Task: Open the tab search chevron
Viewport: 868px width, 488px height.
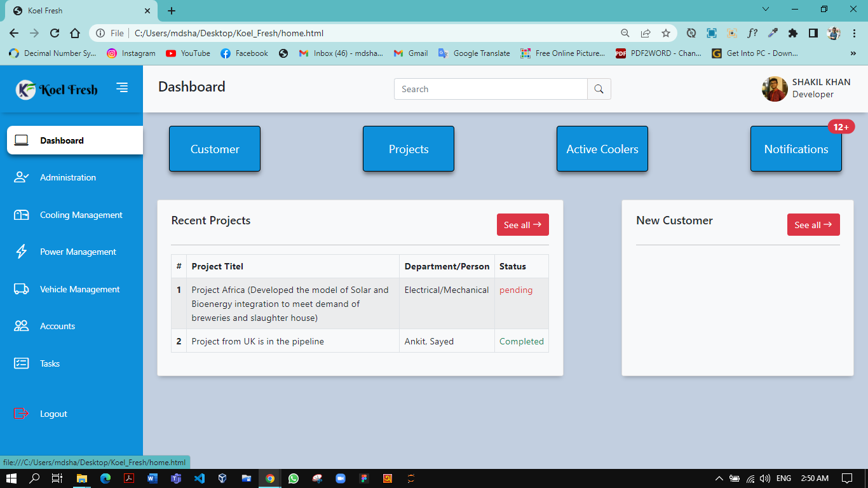Action: [x=766, y=9]
